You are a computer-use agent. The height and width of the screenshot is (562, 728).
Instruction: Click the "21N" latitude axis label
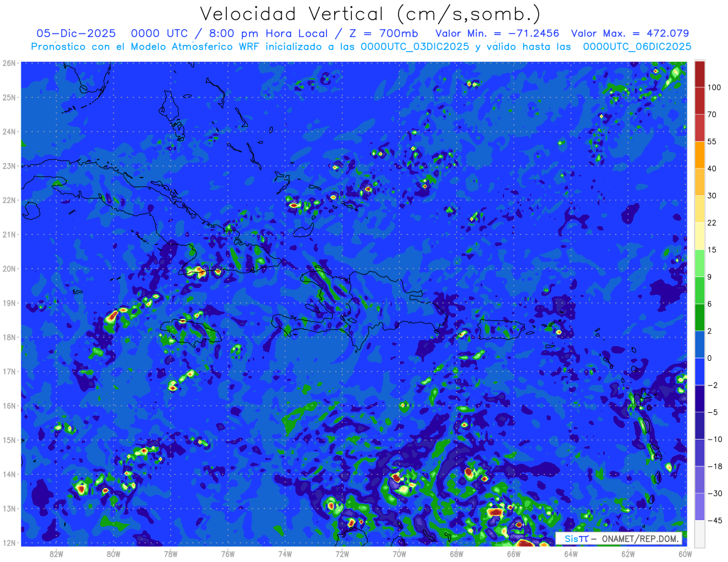[9, 234]
